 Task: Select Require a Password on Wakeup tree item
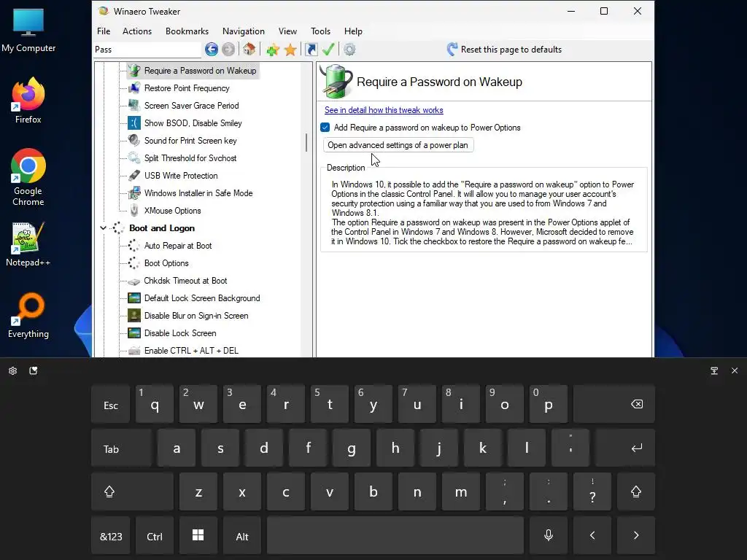pyautogui.click(x=200, y=71)
